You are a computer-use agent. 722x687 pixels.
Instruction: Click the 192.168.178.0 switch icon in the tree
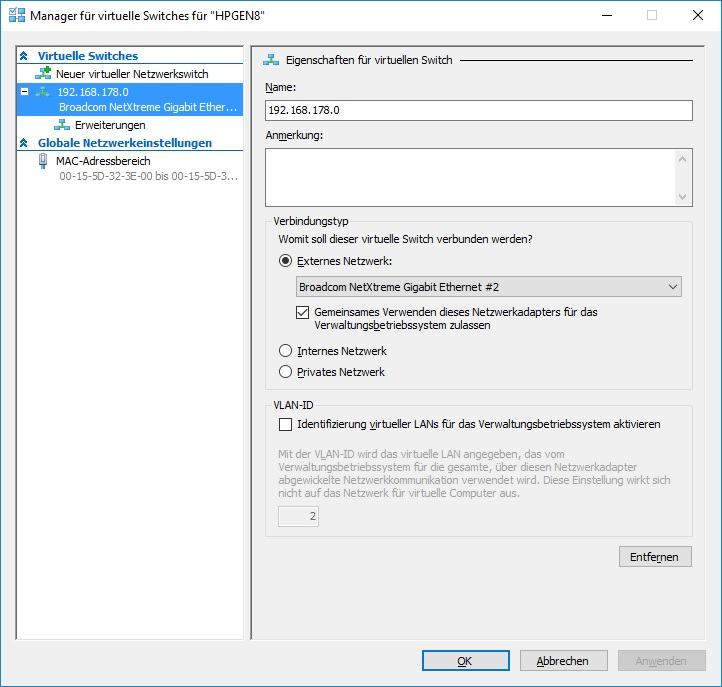click(x=42, y=92)
